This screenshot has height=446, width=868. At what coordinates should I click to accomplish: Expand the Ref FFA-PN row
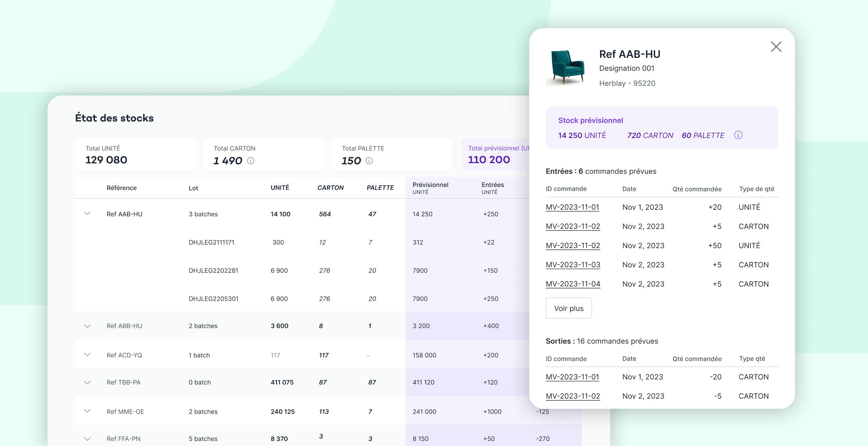(87, 439)
